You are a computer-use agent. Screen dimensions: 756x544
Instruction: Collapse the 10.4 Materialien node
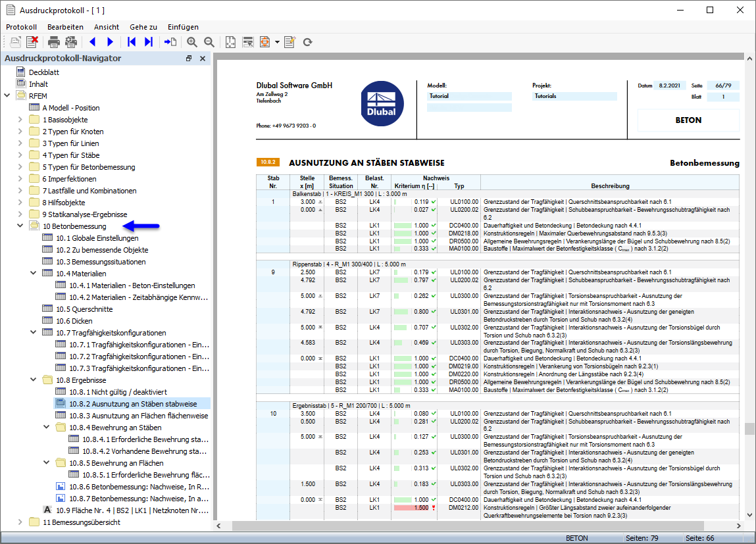(x=34, y=273)
